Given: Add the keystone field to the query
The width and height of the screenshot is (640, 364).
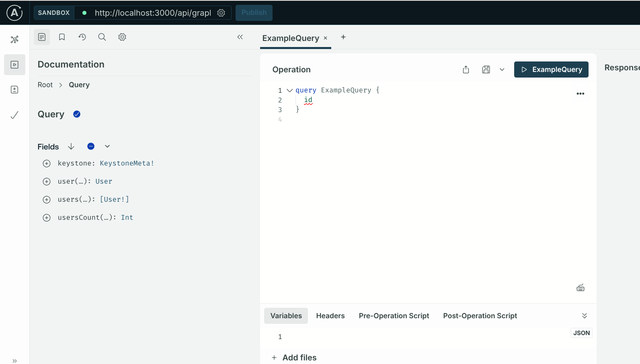Looking at the screenshot, I should click(47, 164).
